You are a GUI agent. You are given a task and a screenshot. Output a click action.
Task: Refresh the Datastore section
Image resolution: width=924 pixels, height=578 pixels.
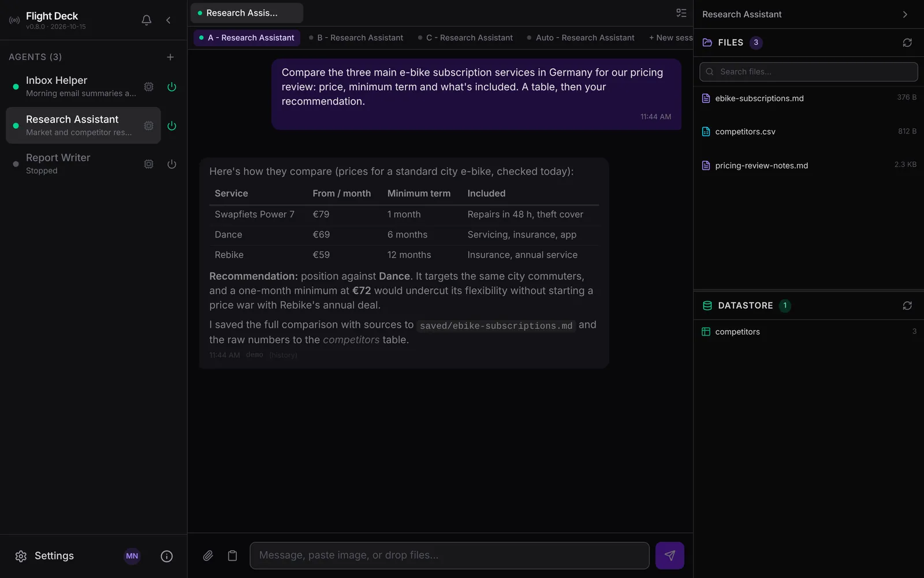tap(907, 306)
